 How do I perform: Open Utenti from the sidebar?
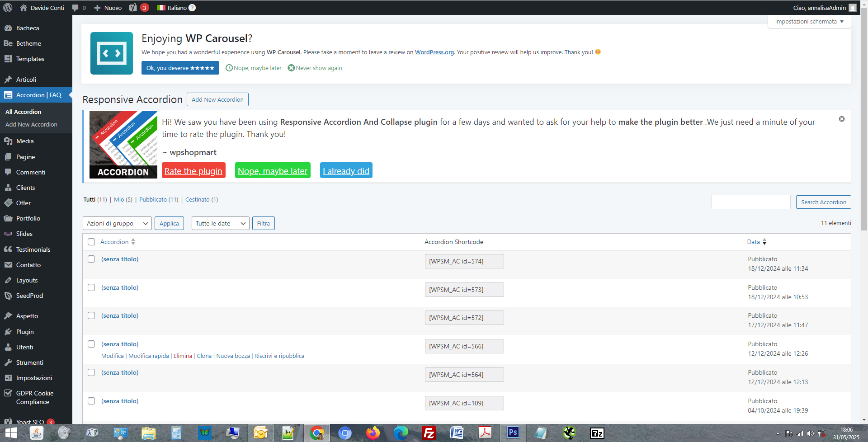coord(24,347)
